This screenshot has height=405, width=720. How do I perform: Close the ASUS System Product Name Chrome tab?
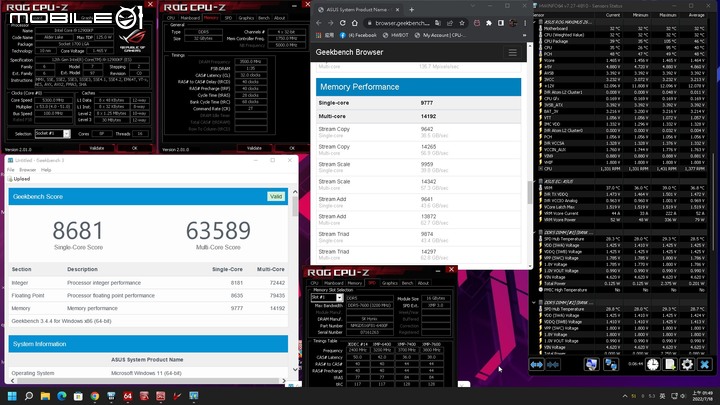397,9
